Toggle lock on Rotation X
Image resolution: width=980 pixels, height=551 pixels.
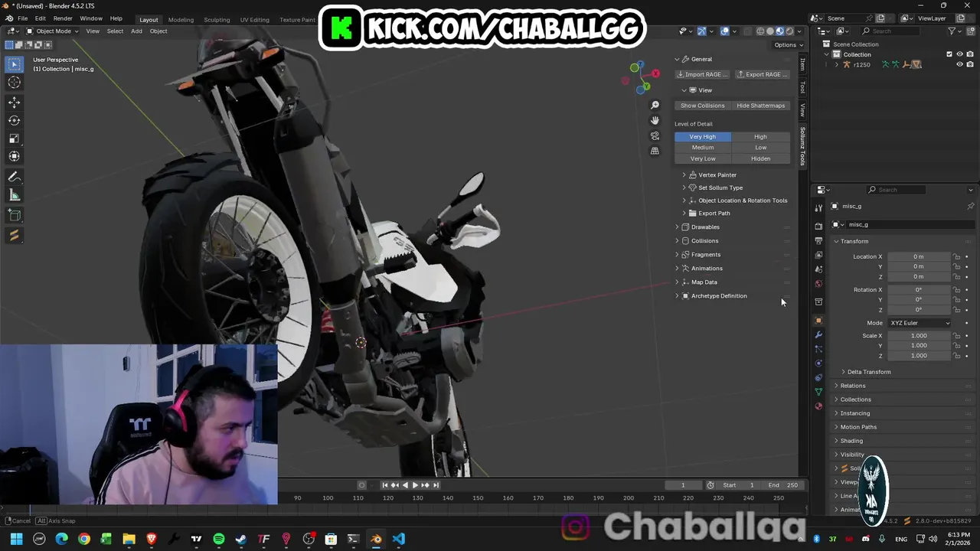[x=956, y=290]
